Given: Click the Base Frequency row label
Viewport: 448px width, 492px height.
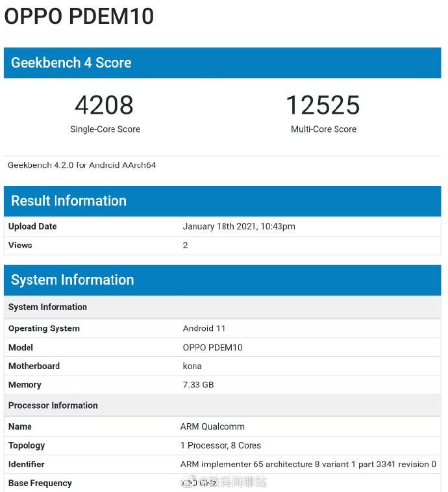Looking at the screenshot, I should pos(40,483).
